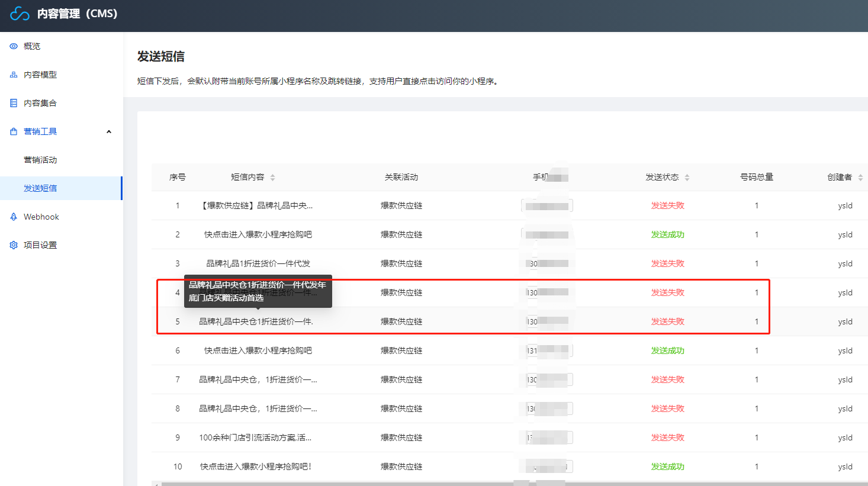
Task: Click 发送成功 status in row 6
Action: [x=668, y=350]
